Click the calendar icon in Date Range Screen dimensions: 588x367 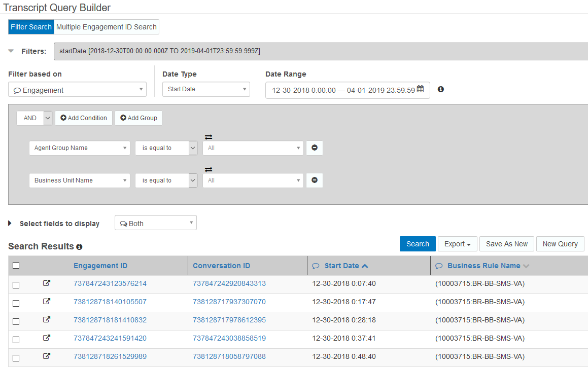click(x=420, y=90)
